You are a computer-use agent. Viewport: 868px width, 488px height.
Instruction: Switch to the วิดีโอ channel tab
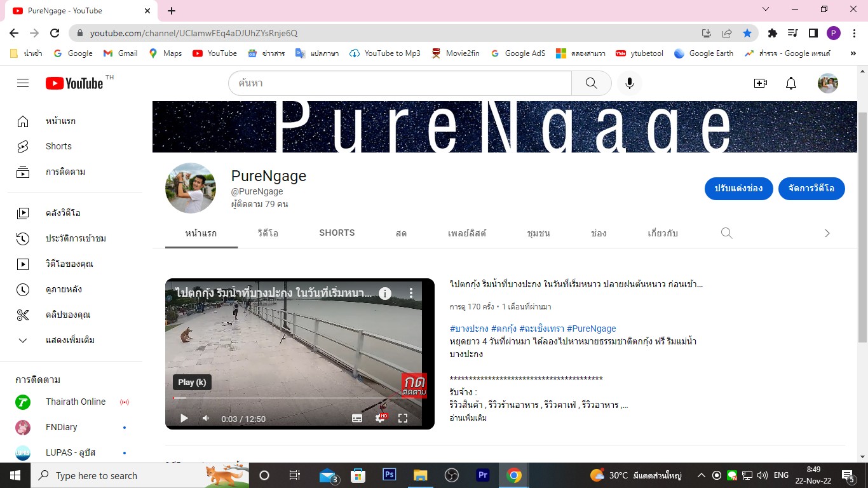coord(268,233)
